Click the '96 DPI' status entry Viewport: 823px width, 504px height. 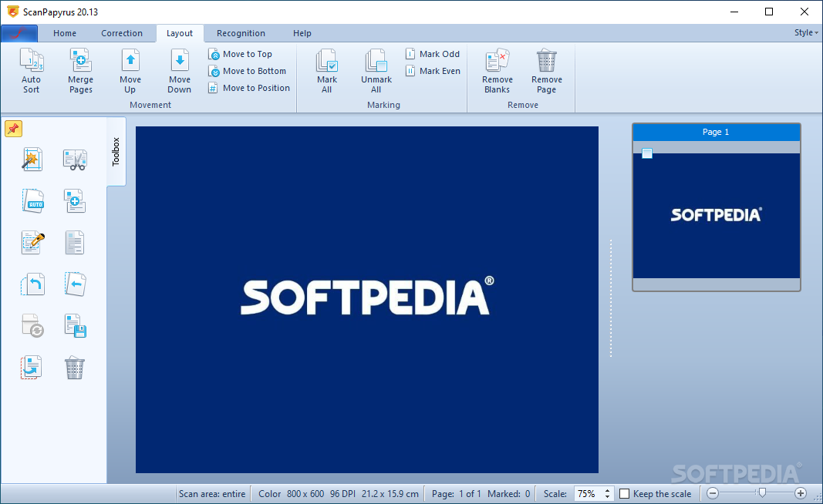point(342,493)
